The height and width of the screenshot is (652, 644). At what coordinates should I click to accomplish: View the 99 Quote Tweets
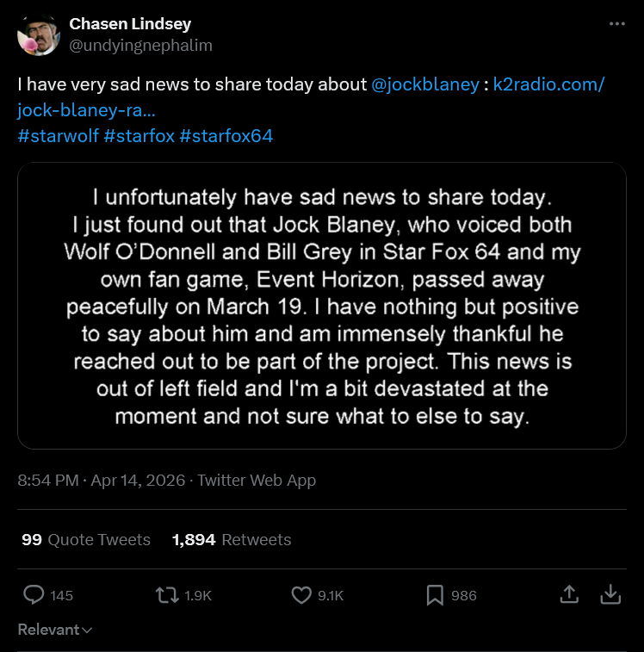click(86, 540)
